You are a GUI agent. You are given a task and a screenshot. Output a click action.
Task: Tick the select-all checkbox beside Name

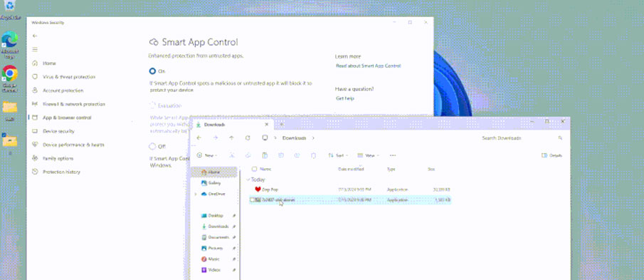[254, 169]
